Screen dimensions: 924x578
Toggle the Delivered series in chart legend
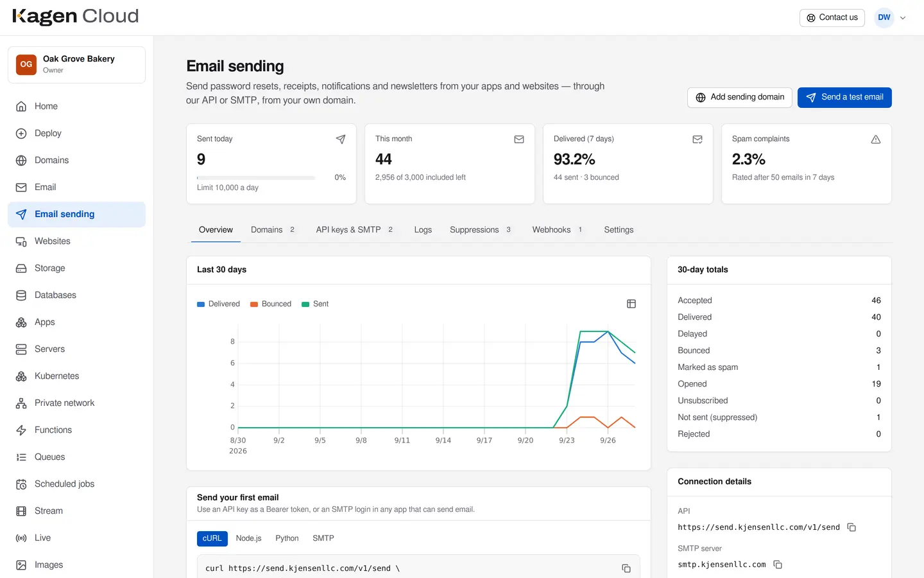click(x=218, y=304)
